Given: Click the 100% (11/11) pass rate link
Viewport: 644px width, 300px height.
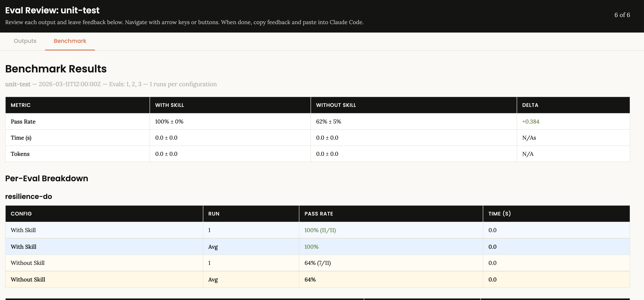Looking at the screenshot, I should coord(320,230).
